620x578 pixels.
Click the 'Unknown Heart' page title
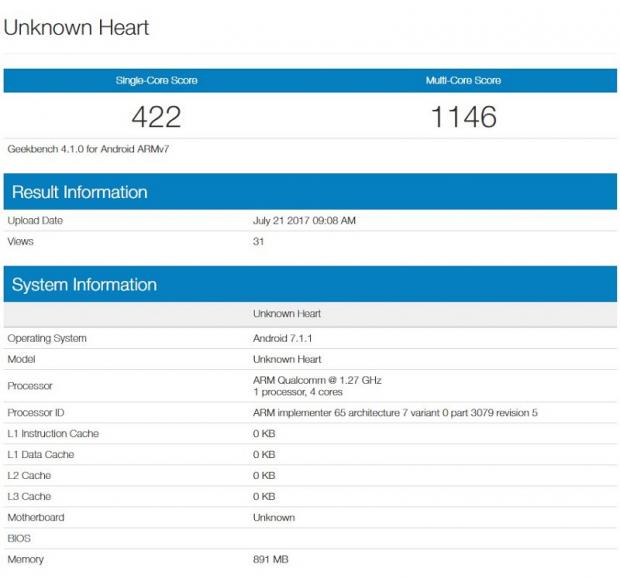(x=77, y=28)
